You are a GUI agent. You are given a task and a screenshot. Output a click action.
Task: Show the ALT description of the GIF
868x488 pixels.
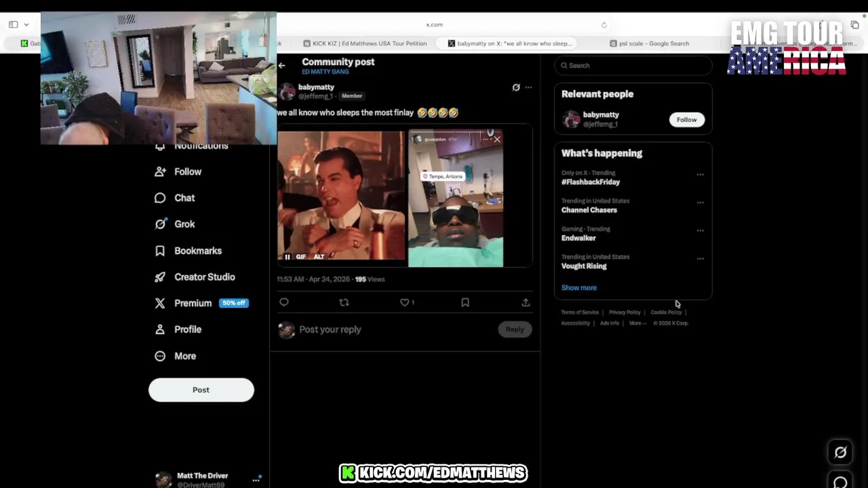(x=319, y=257)
